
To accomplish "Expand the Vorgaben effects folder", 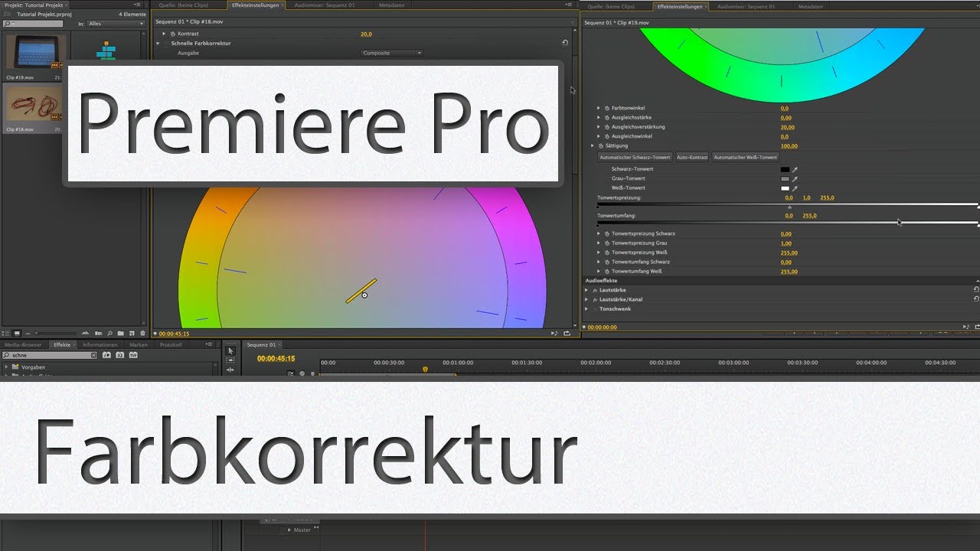I will click(x=6, y=367).
